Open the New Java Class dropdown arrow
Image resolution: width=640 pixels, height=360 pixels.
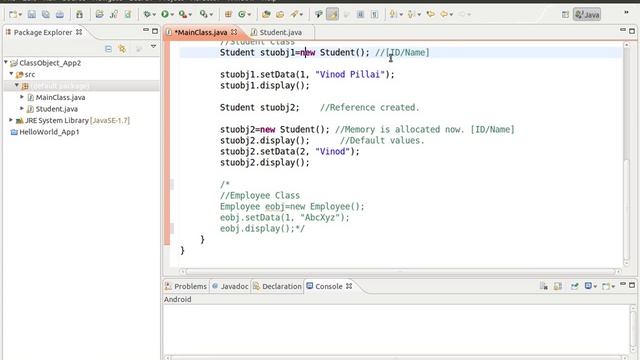pyautogui.click(x=249, y=15)
